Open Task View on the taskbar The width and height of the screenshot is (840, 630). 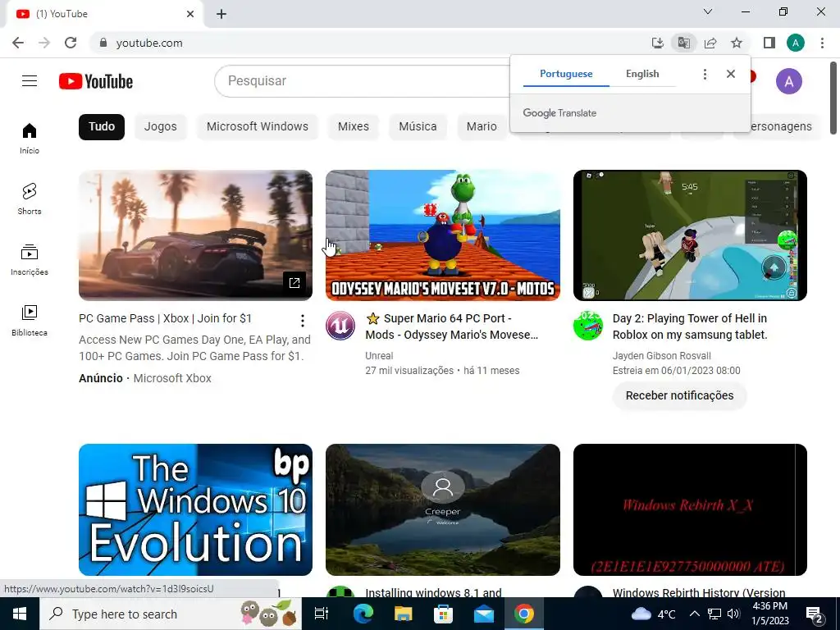click(x=322, y=614)
